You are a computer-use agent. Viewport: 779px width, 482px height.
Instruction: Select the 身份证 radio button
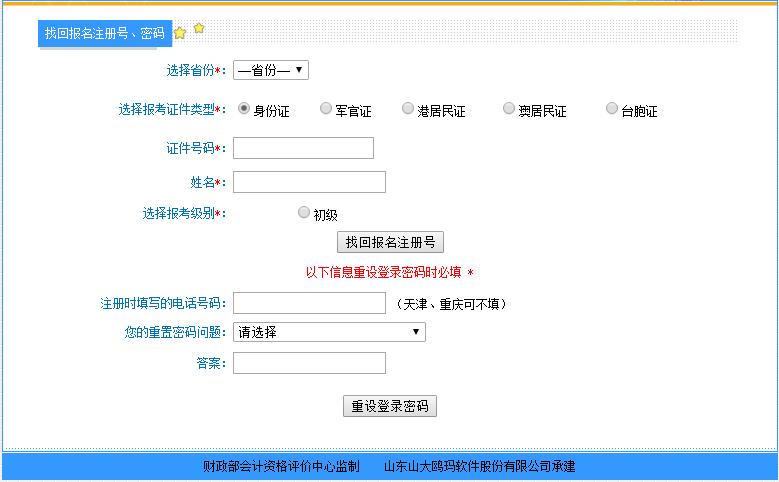(244, 109)
